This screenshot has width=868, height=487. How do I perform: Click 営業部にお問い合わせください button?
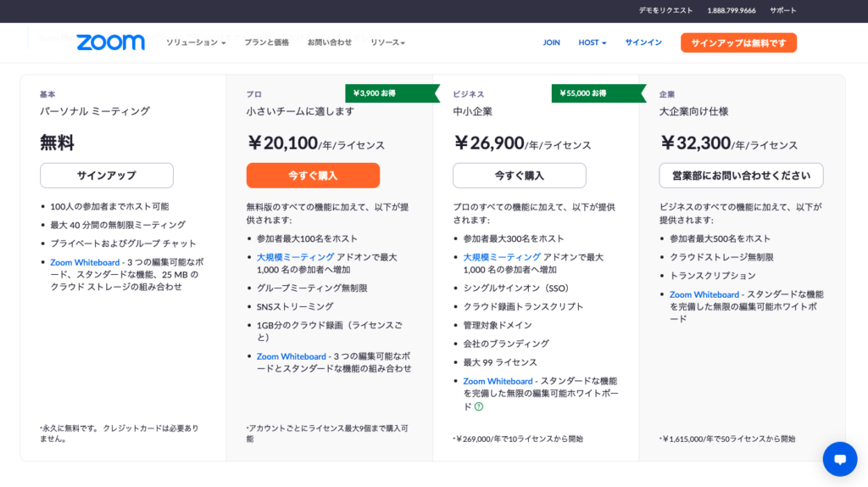pyautogui.click(x=741, y=176)
